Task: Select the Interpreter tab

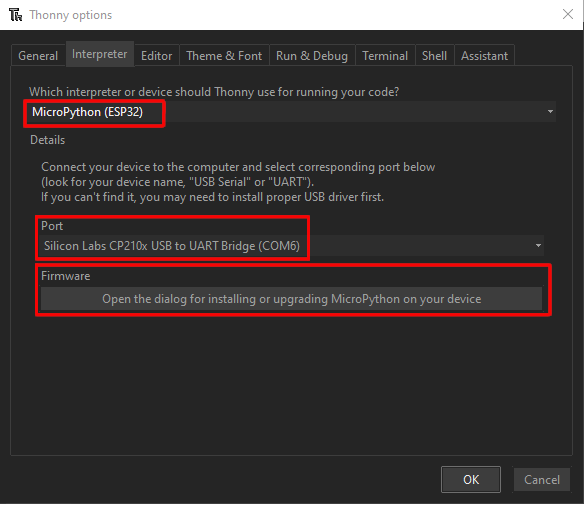Action: [100, 54]
